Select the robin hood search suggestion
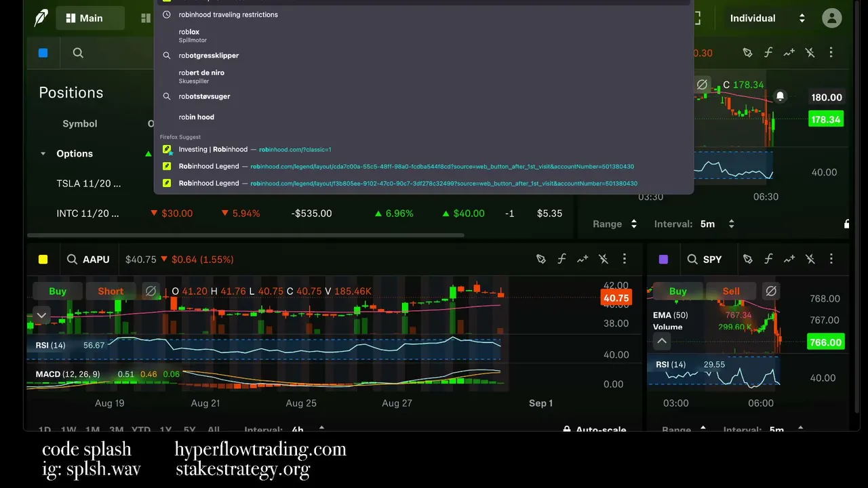Image resolution: width=868 pixels, height=488 pixels. pos(424,117)
